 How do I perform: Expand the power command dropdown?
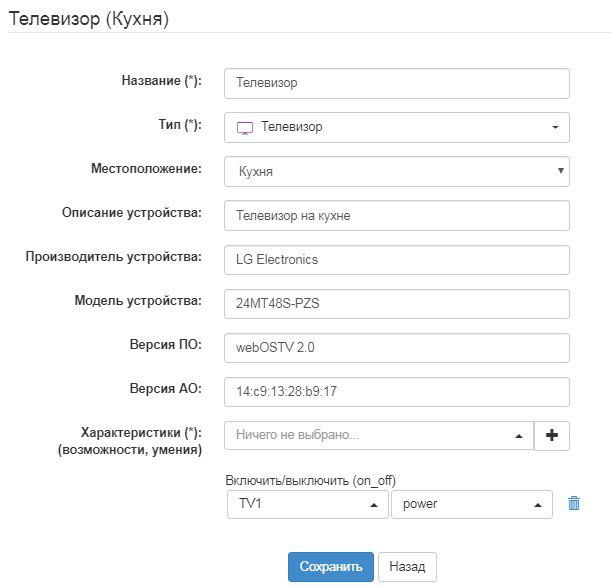pos(472,504)
